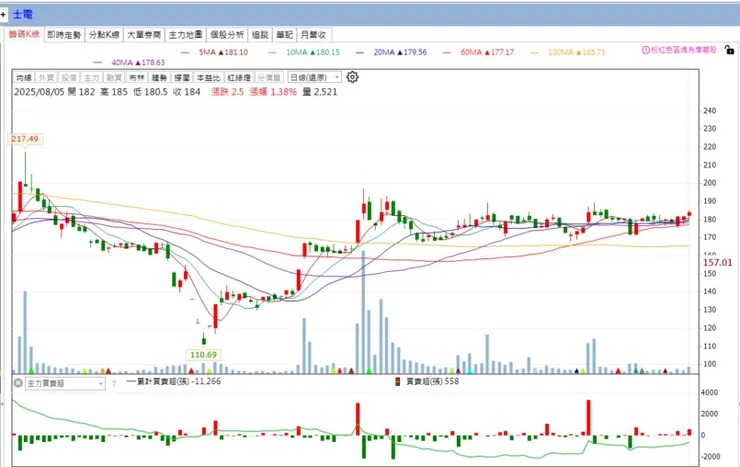Click the 100MA legend entry

pyautogui.click(x=568, y=52)
